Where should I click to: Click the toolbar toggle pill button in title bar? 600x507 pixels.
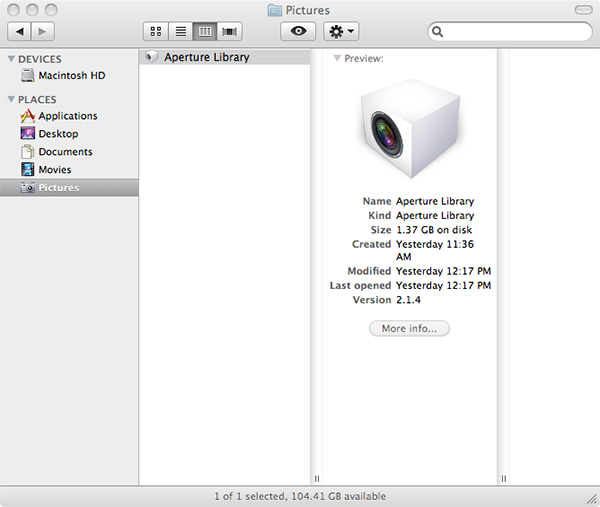point(584,10)
